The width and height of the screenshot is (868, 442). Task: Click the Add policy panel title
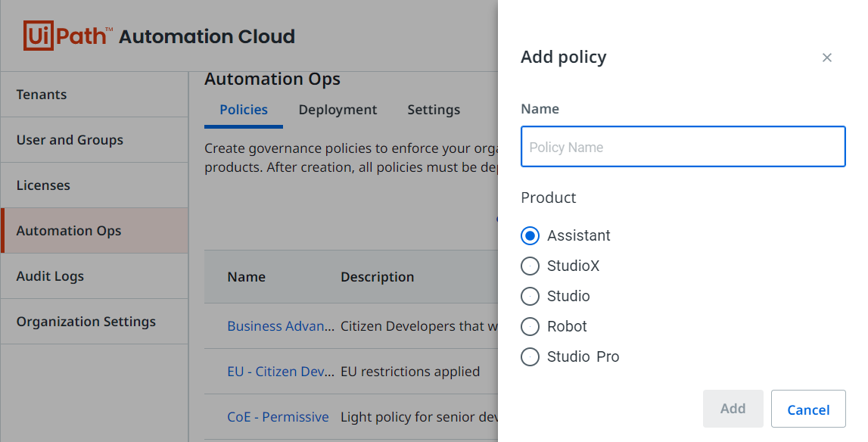(x=564, y=57)
